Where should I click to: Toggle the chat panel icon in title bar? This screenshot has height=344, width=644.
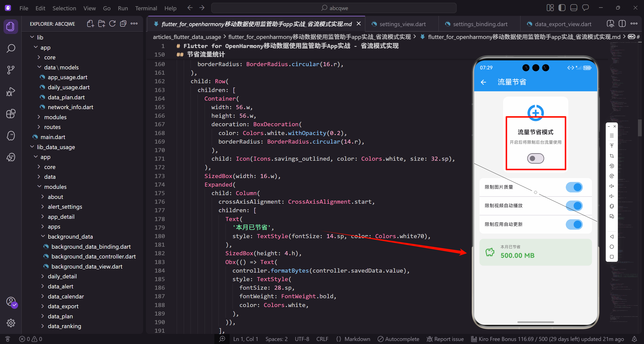(585, 8)
